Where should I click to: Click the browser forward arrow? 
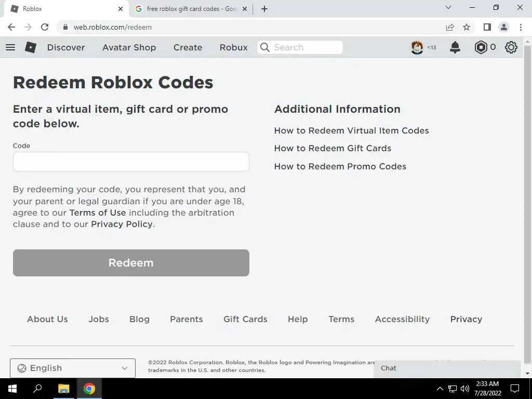click(28, 27)
